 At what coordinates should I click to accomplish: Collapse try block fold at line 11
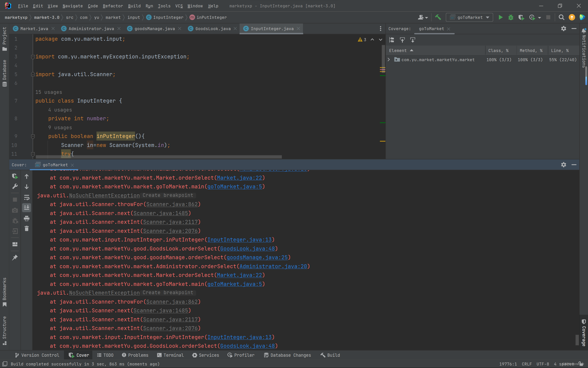(x=33, y=154)
